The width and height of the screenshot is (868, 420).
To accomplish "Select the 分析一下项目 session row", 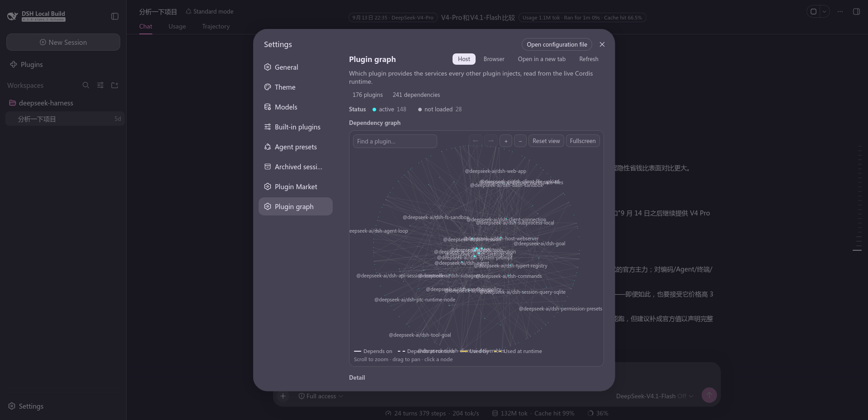I will tap(65, 119).
